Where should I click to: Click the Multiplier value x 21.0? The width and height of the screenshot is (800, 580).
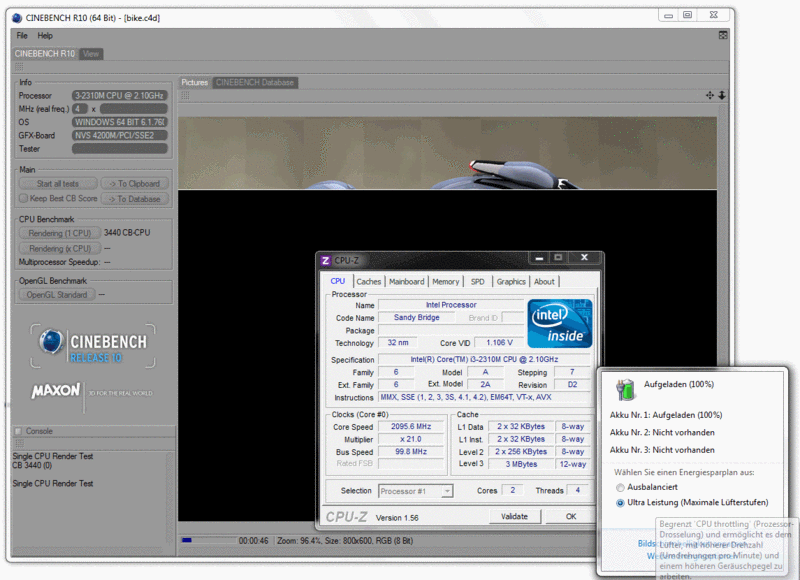[411, 439]
